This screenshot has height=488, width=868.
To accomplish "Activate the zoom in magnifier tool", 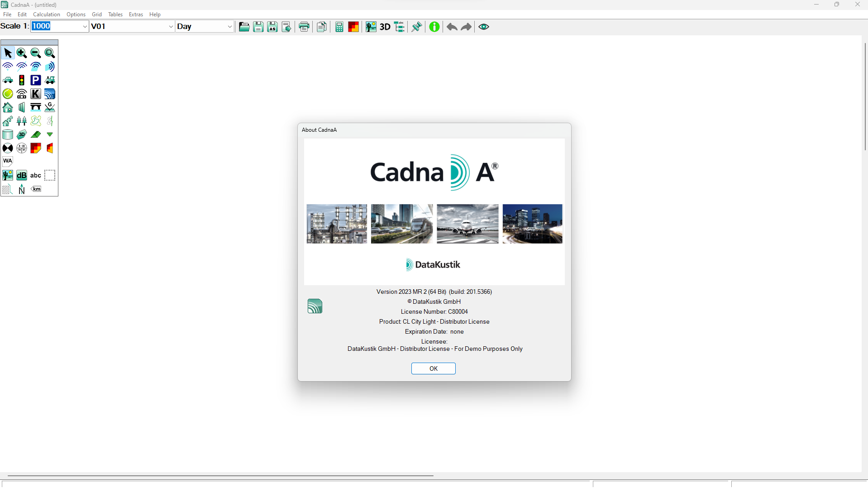I will coord(22,53).
